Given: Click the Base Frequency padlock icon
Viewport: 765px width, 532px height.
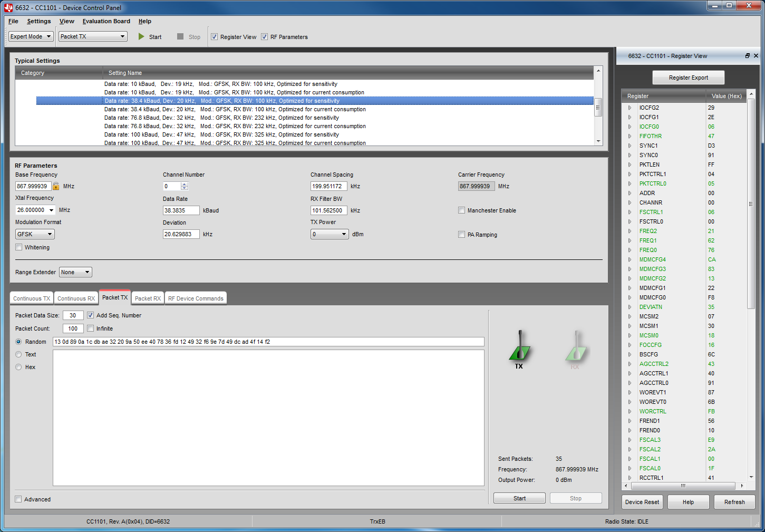Looking at the screenshot, I should (56, 186).
